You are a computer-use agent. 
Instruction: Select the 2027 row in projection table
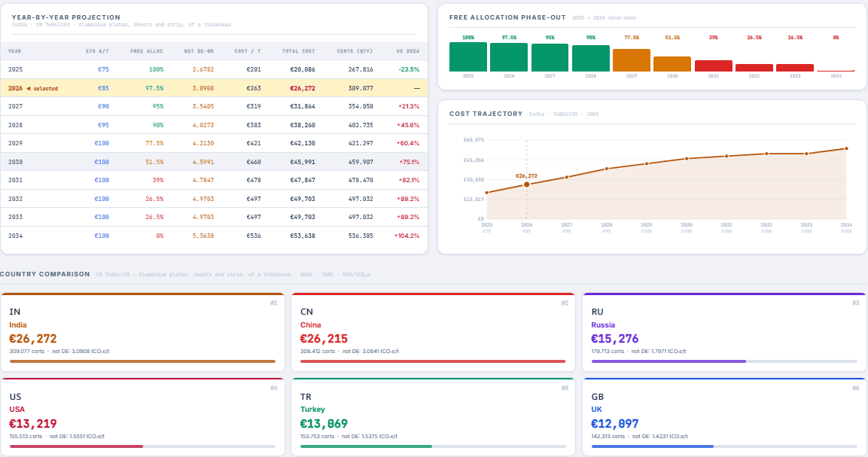pos(214,106)
